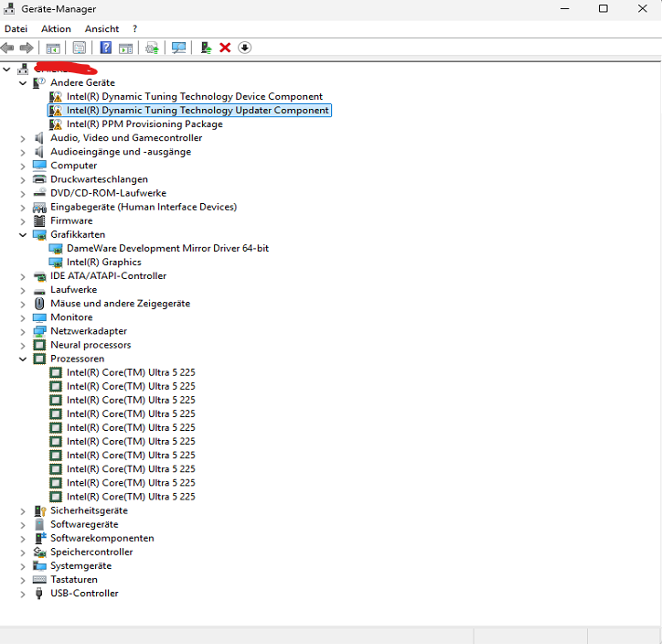Screen dimensions: 662x644
Task: Click the enable device toolbar icon
Action: tap(206, 48)
